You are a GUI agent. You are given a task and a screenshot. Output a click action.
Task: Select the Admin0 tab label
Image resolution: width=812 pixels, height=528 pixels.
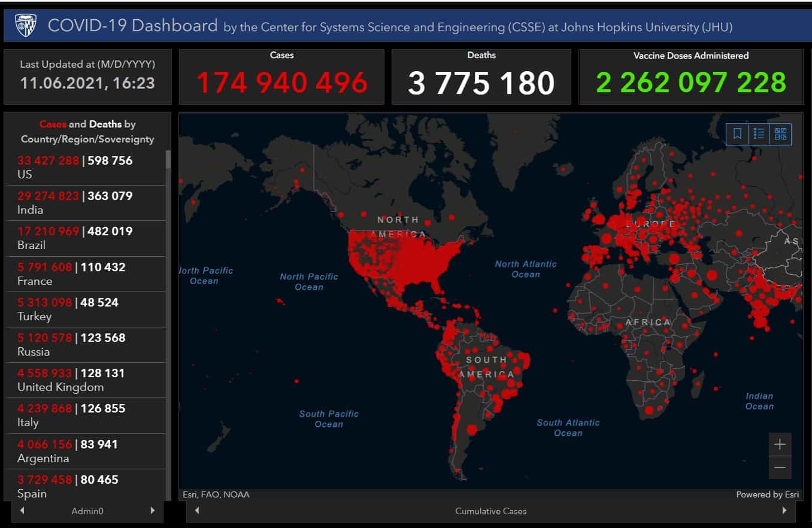tap(87, 511)
